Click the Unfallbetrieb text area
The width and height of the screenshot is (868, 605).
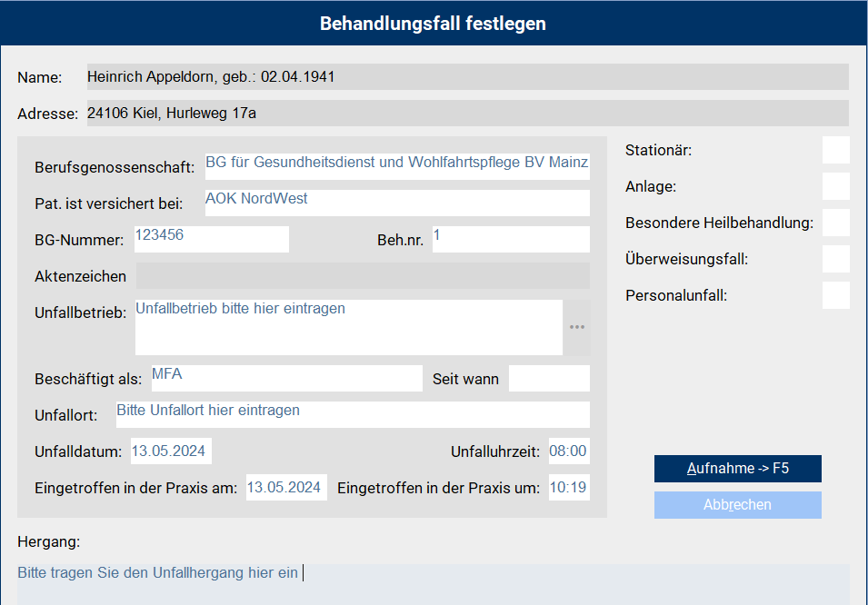pyautogui.click(x=348, y=327)
